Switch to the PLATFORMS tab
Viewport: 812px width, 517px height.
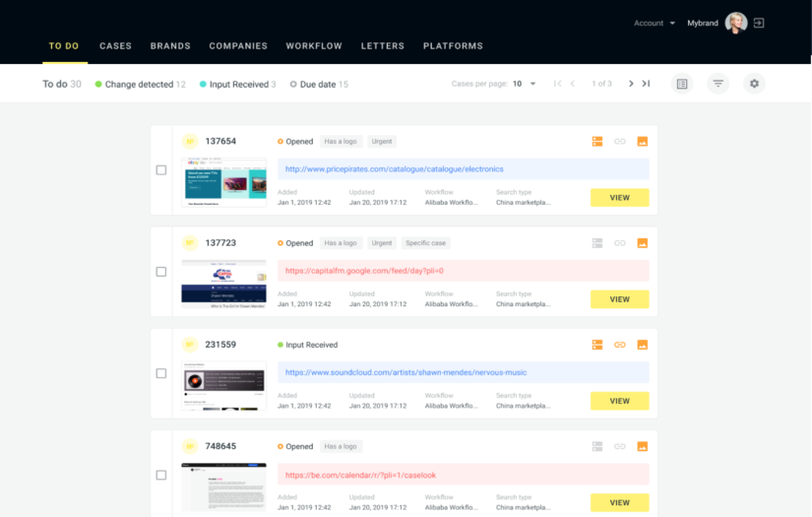pyautogui.click(x=453, y=46)
